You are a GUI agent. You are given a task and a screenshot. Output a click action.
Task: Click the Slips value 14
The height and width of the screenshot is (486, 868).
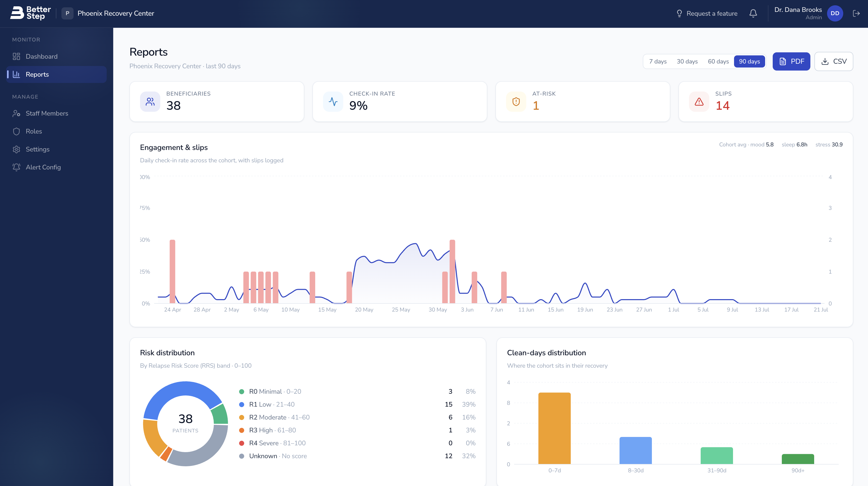point(722,106)
